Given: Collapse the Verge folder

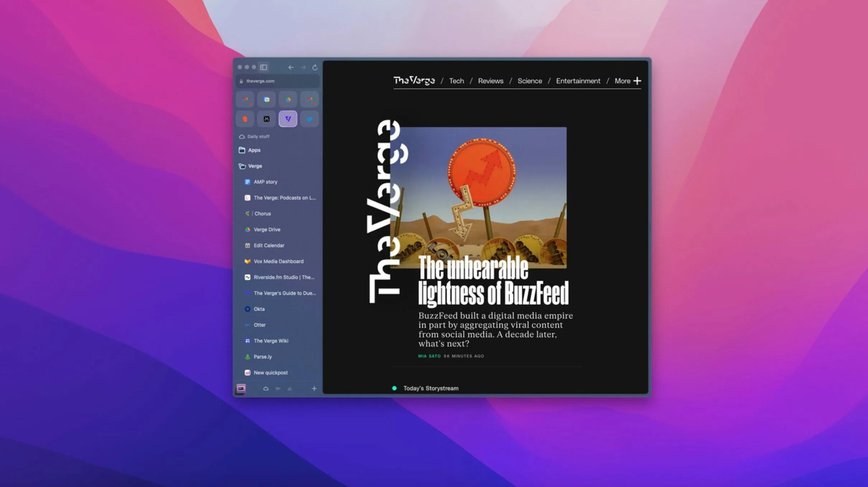Looking at the screenshot, I should tap(255, 166).
